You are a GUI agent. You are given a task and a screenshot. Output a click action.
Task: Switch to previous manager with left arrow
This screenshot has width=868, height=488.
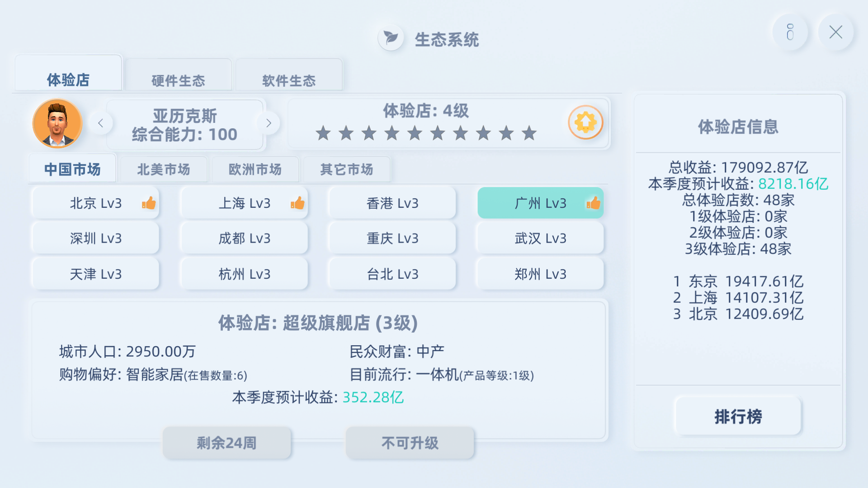tap(100, 123)
